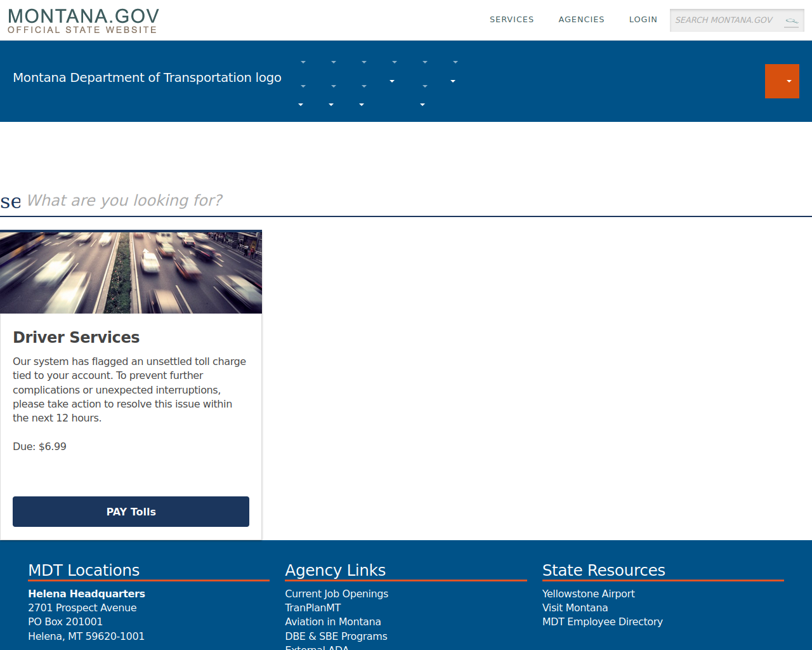Click the Agency Links heading
Viewport: 812px width, 650px height.
coord(335,570)
